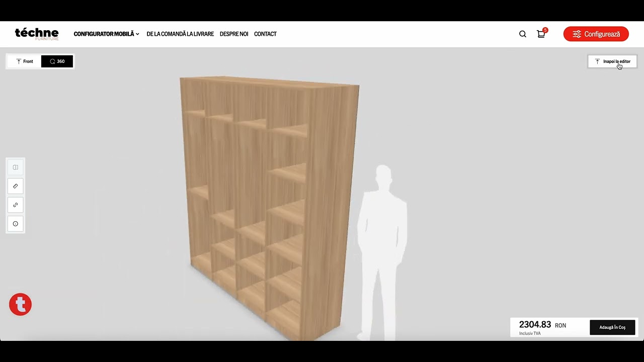644x362 pixels.
Task: Select the 360 view mode
Action: (57, 61)
